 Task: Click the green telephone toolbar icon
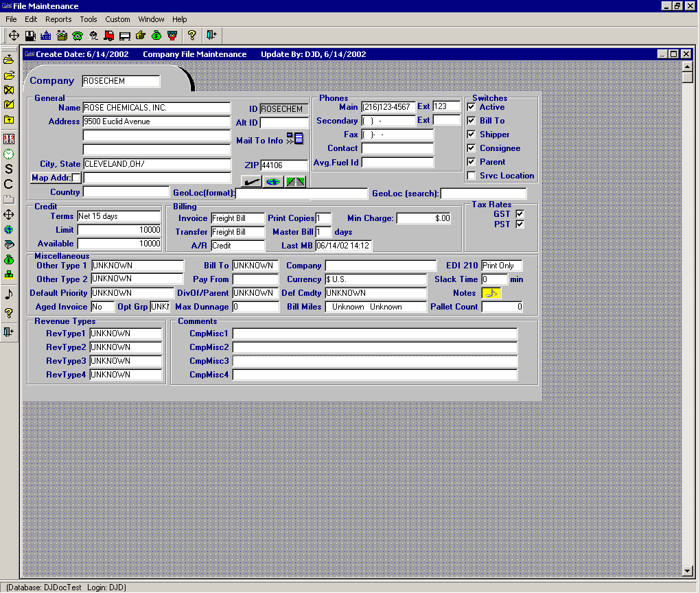point(78,35)
